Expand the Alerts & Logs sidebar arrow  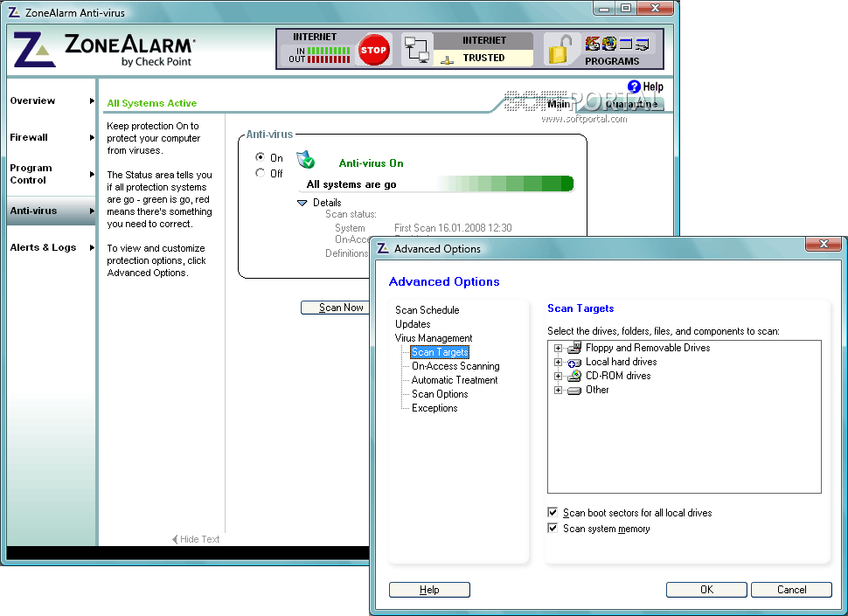(x=92, y=247)
